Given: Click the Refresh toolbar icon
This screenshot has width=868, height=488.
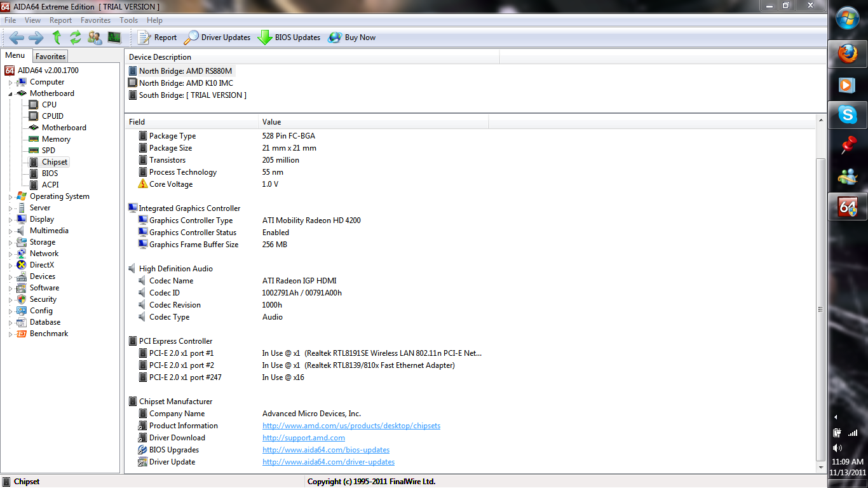Looking at the screenshot, I should point(76,37).
